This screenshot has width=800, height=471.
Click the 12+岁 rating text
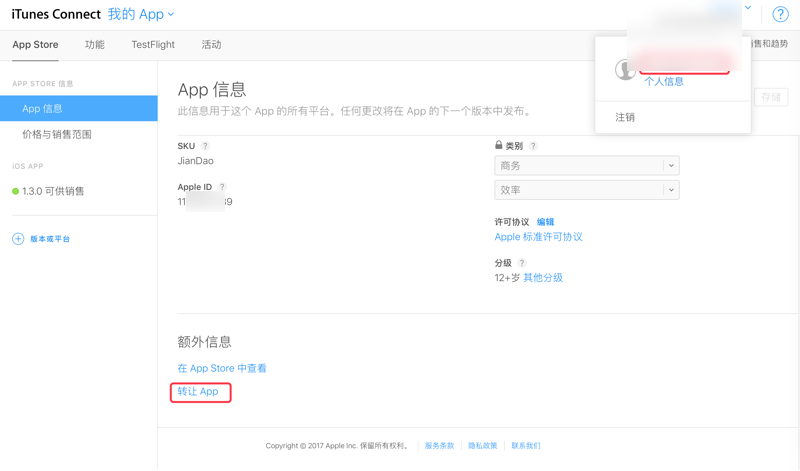point(507,278)
